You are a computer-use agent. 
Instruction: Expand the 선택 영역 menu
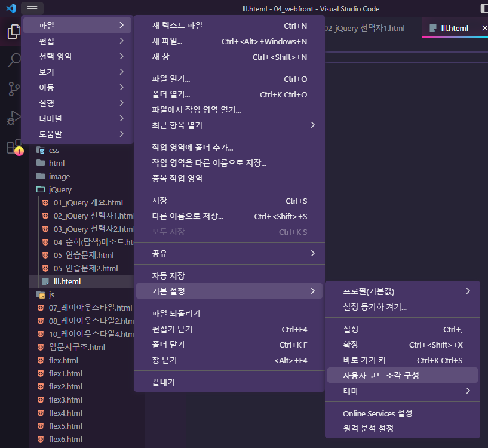[x=77, y=56]
